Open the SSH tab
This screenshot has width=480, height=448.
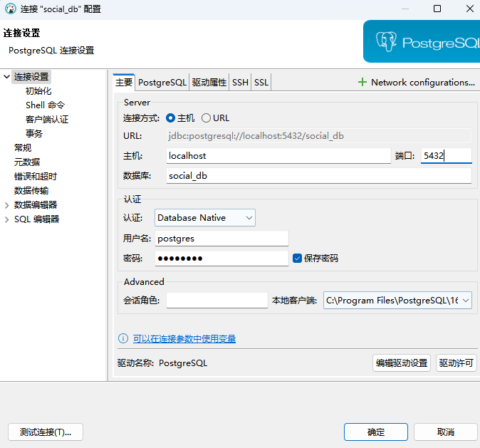tap(240, 83)
